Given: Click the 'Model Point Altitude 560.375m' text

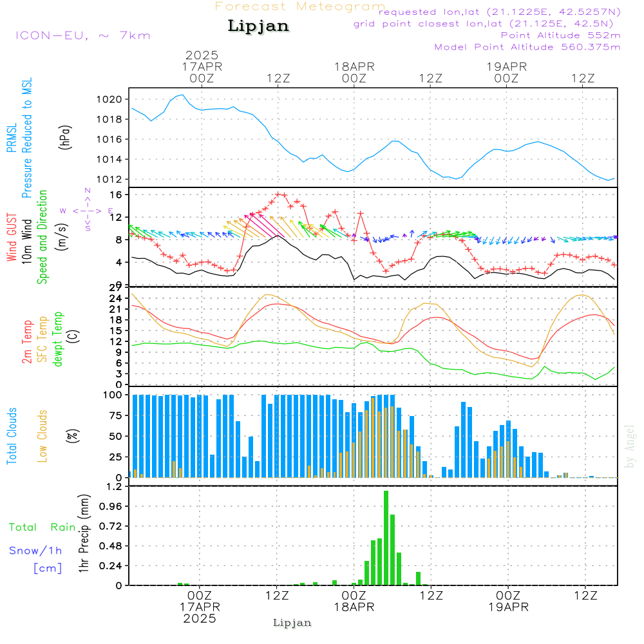Looking at the screenshot, I should pos(527,47).
